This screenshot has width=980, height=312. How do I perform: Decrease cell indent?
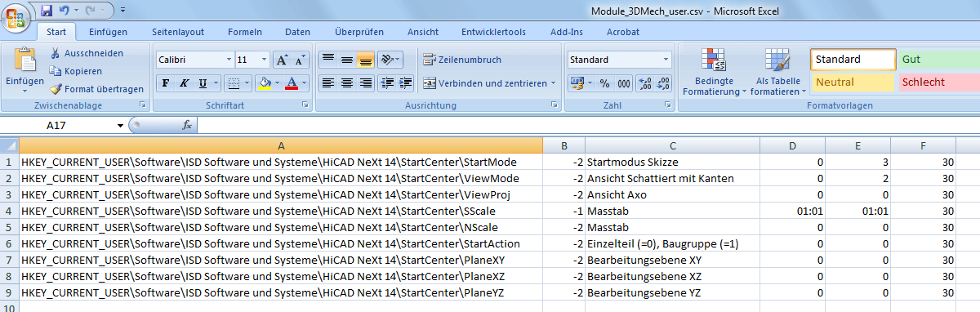(387, 82)
